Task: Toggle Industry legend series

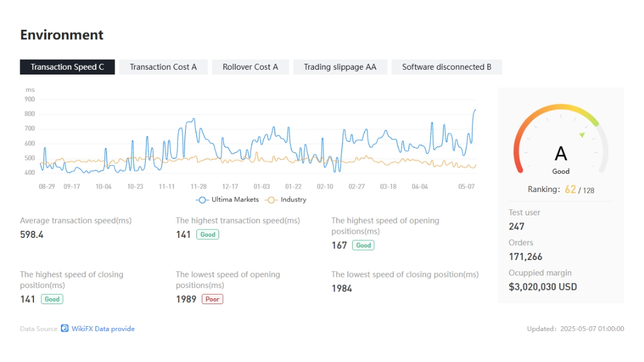Action: 286,200
